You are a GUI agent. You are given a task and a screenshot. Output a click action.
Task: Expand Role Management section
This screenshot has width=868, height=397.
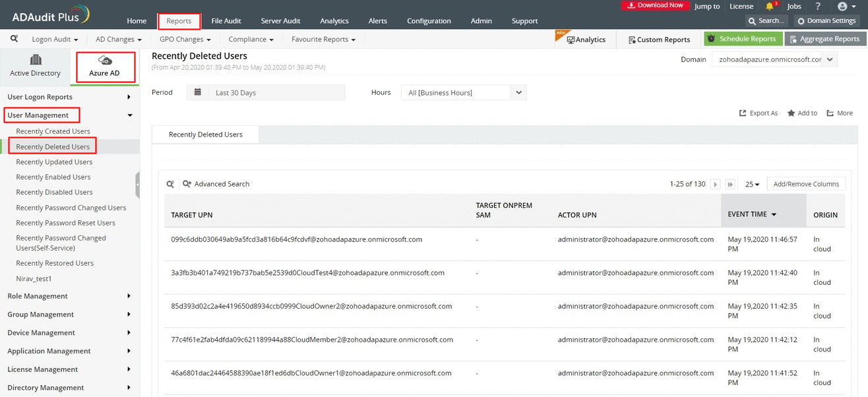pyautogui.click(x=70, y=296)
